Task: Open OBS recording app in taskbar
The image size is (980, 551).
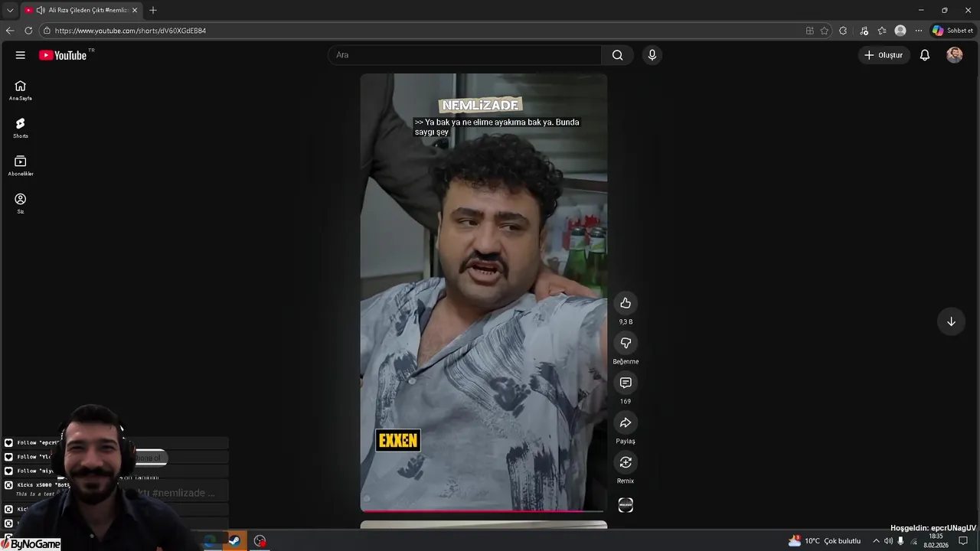Action: tap(260, 541)
